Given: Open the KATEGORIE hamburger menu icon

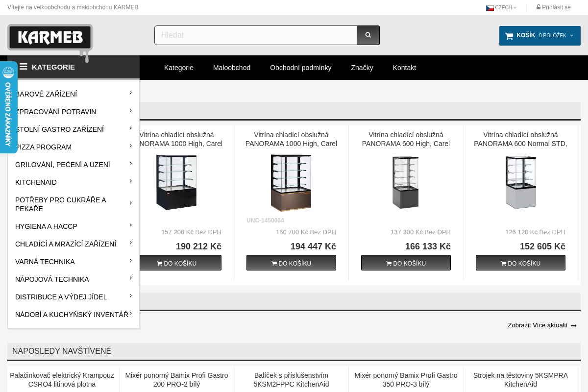Looking at the screenshot, I should (23, 67).
